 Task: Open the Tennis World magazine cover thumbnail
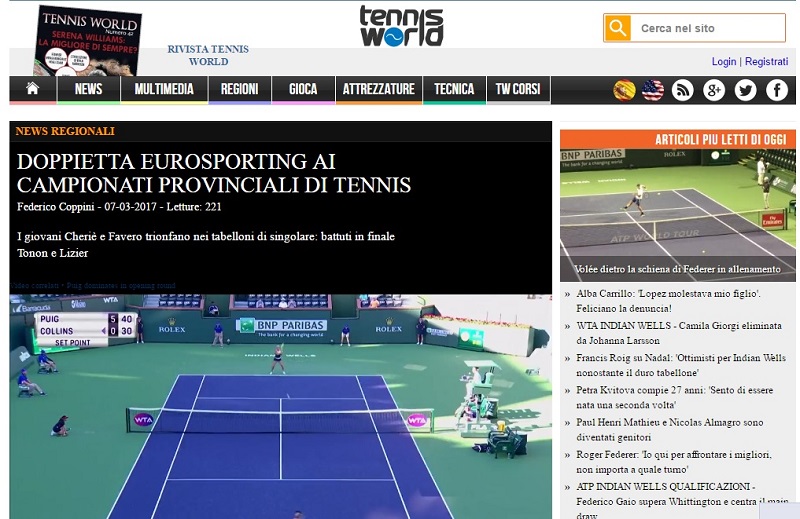(87, 41)
